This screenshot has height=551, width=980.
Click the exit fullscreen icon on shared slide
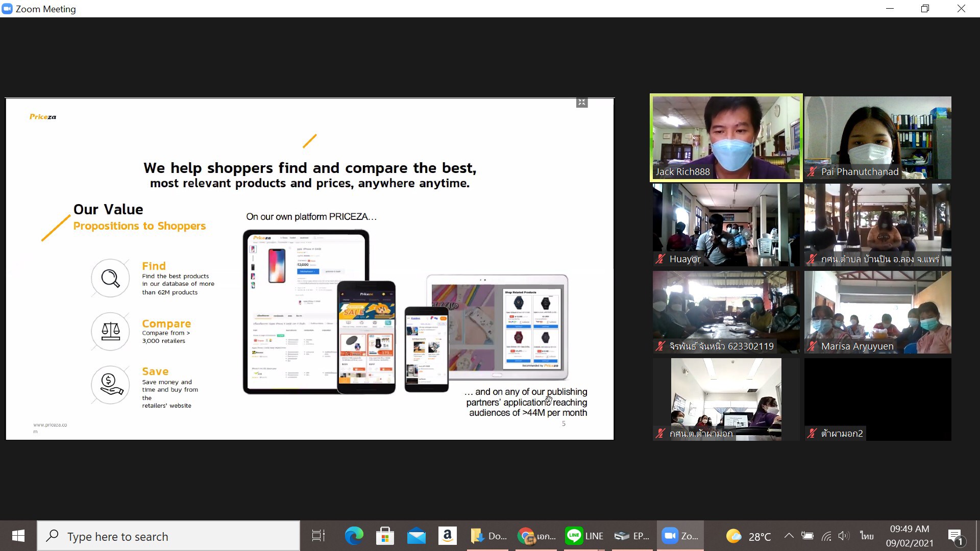[x=581, y=103]
